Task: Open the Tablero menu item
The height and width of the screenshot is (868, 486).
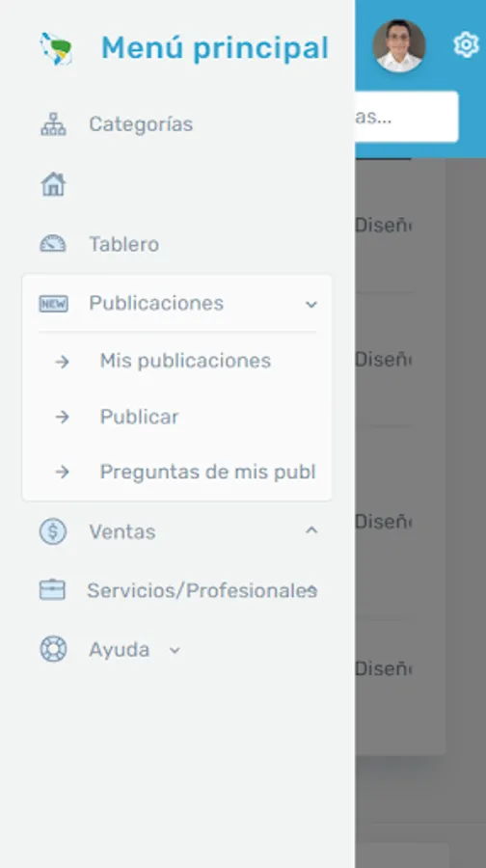Action: 124,244
